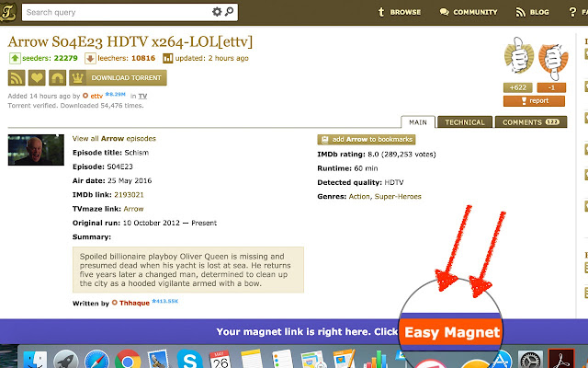
Task: Open the TV category link
Action: point(142,96)
